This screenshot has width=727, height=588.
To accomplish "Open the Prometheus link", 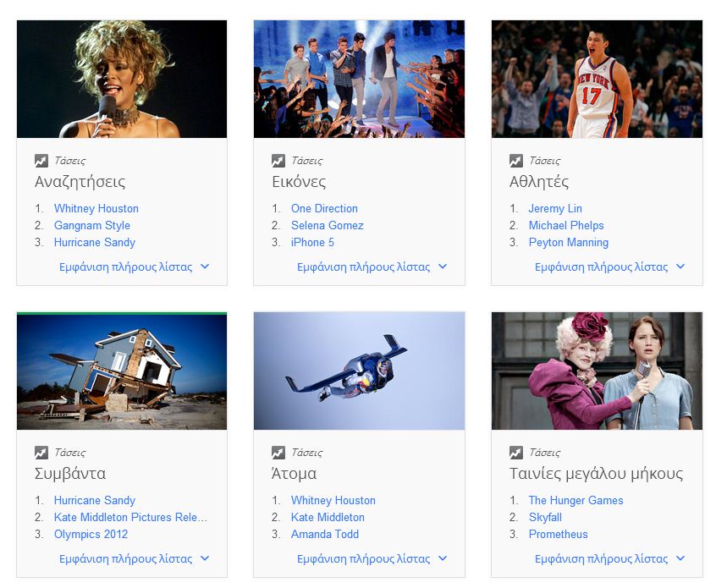I will point(559,534).
